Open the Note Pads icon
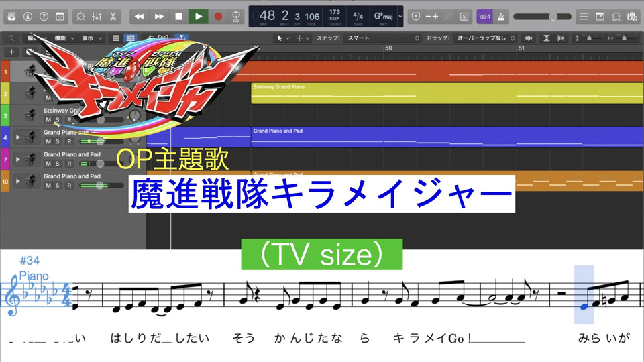The width and height of the screenshot is (644, 362). 600,16
